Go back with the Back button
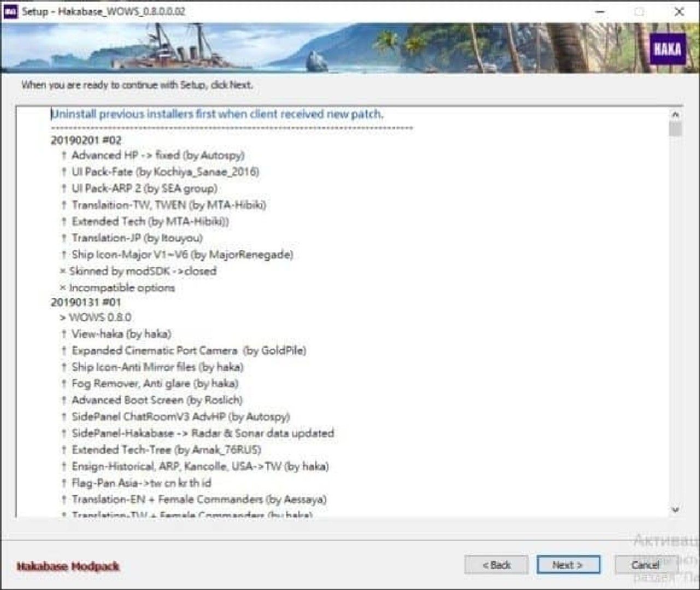This screenshot has width=700, height=590. (x=496, y=565)
